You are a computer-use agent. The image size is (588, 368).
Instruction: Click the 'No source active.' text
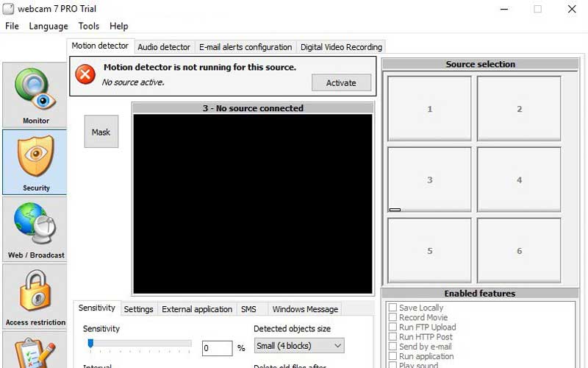133,82
